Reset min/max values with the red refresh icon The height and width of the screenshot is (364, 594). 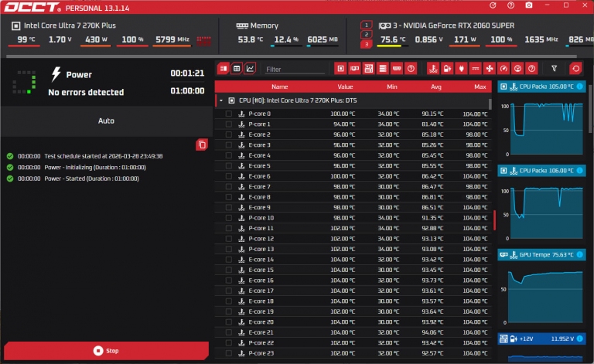[x=575, y=69]
